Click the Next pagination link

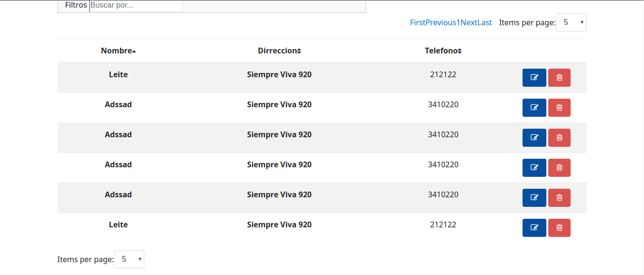[469, 22]
